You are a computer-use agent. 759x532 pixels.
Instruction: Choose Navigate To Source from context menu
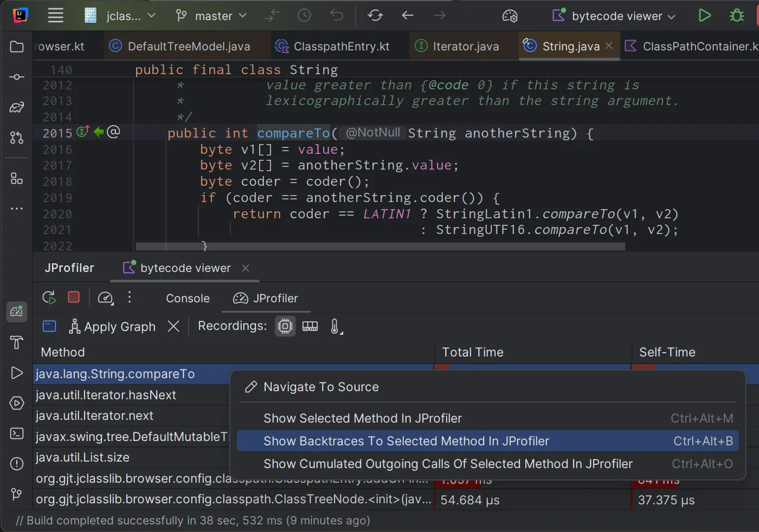click(488, 387)
